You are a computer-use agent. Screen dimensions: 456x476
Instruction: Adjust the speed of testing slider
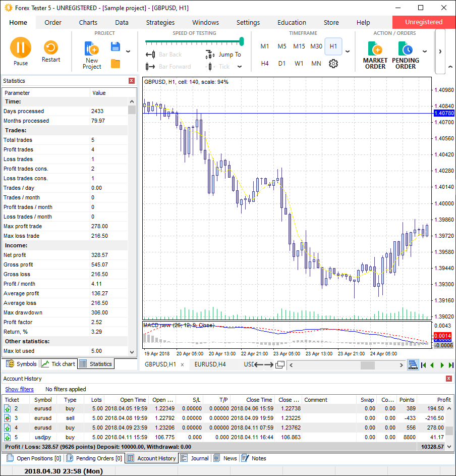point(242,41)
